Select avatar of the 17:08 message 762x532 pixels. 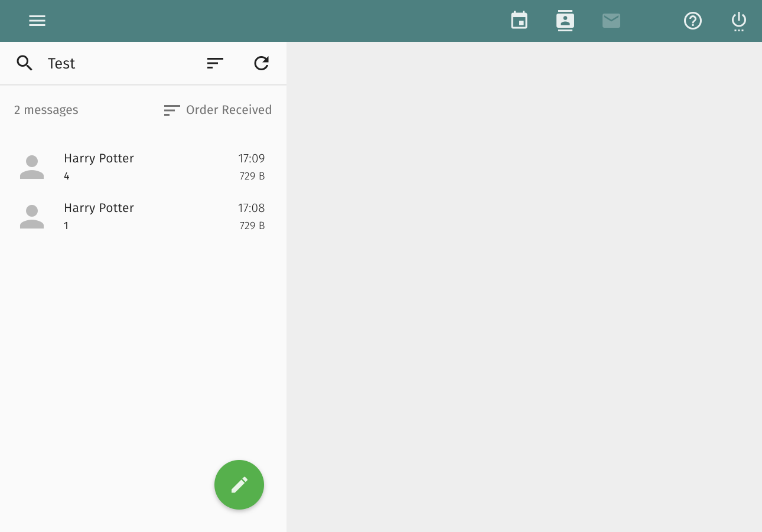pos(32,217)
